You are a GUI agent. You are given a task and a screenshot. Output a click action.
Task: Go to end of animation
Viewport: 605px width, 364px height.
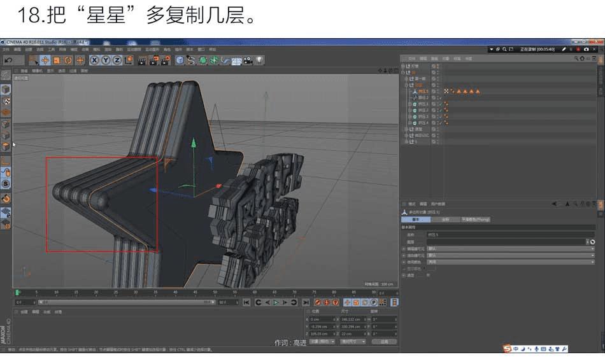click(306, 302)
